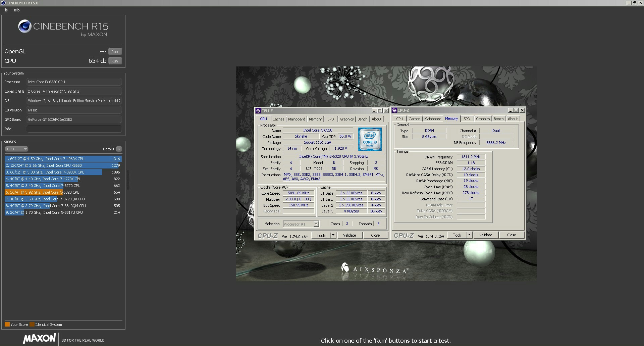Select ranking row i7-3720QM CPU
644x346 pixels.
point(63,199)
